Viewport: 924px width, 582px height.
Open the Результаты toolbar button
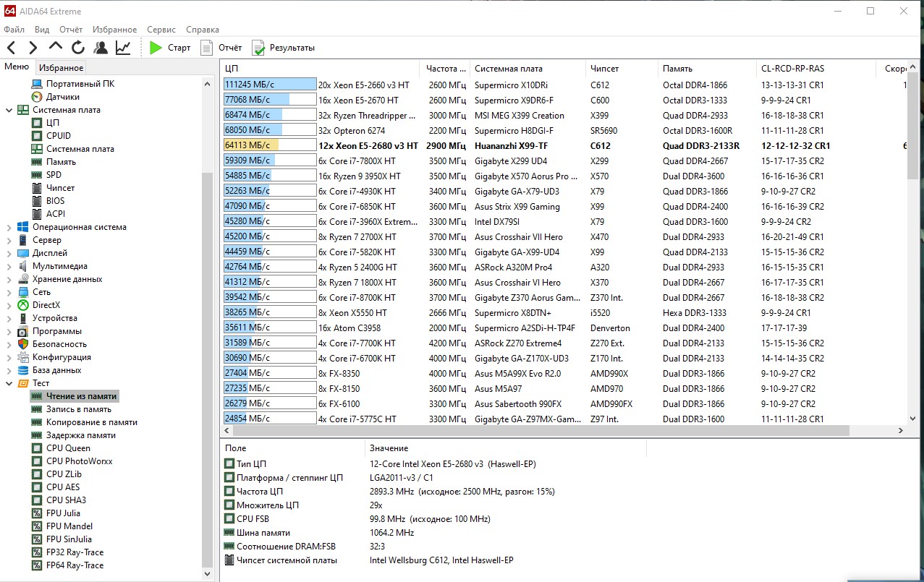[x=284, y=48]
